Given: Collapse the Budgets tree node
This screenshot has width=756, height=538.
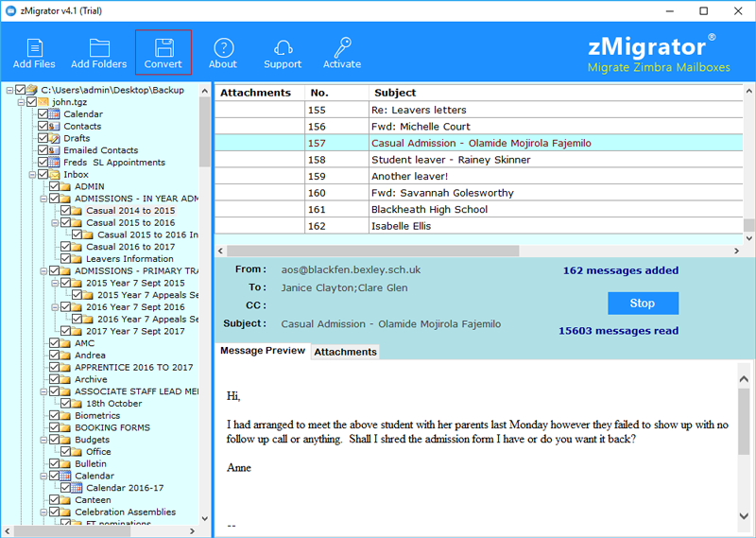Looking at the screenshot, I should pos(43,440).
